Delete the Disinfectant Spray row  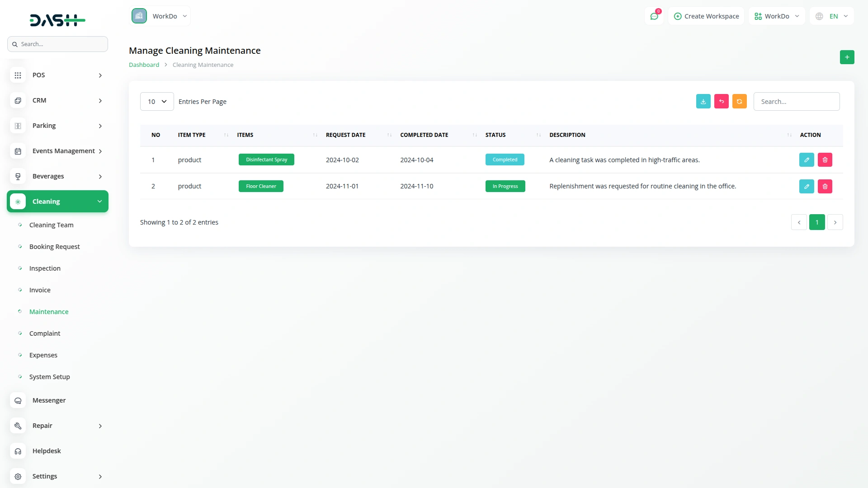pyautogui.click(x=825, y=160)
